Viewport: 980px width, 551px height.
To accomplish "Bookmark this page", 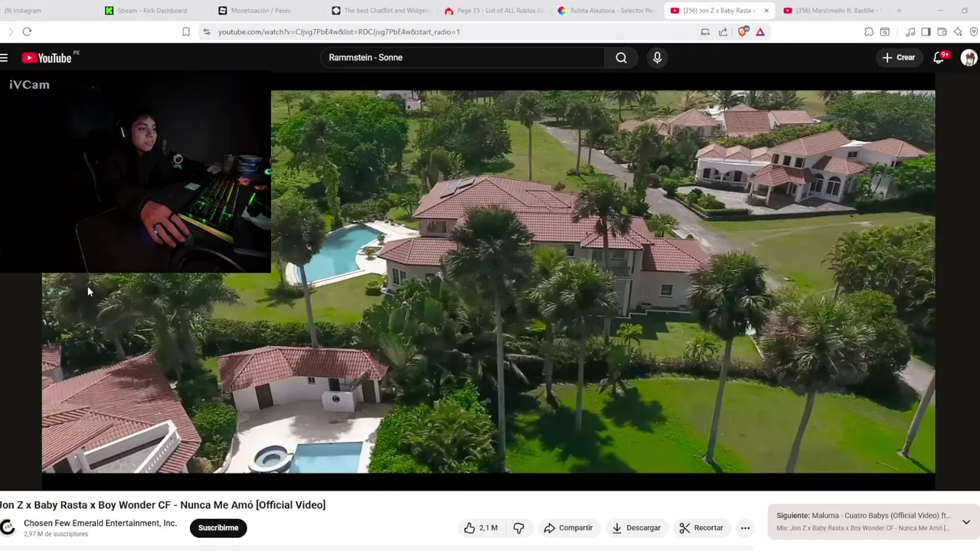I will [x=186, y=31].
